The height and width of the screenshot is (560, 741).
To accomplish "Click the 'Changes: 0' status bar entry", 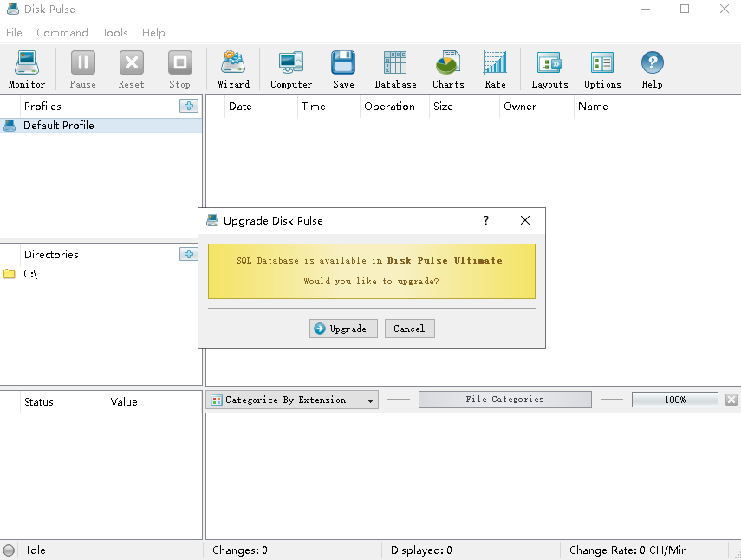I will click(239, 550).
